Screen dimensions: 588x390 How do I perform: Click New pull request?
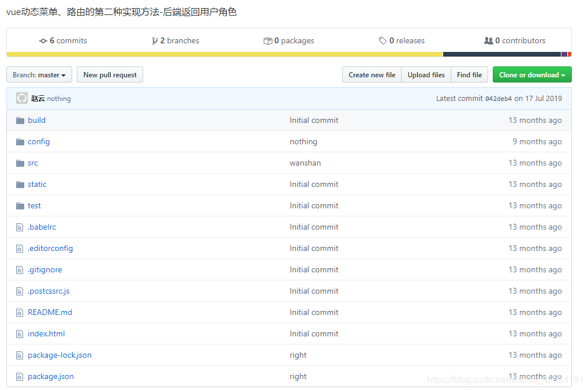click(x=110, y=74)
